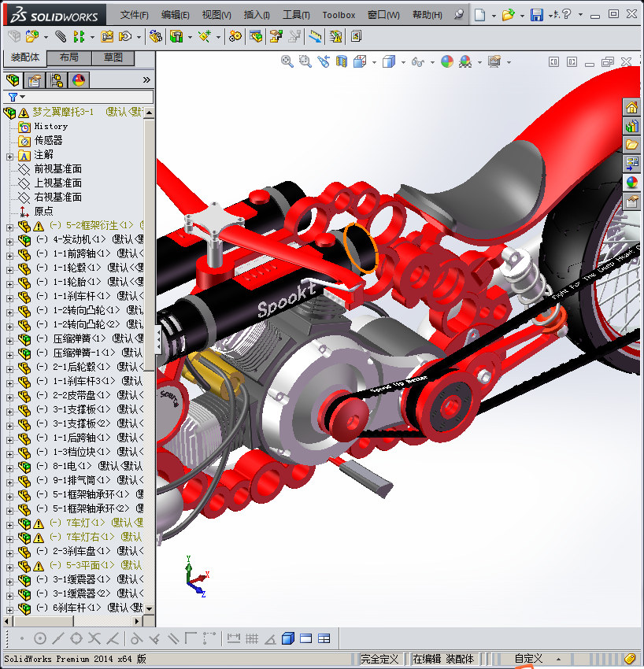
Task: Open the status bar 自定义 units menu
Action: [536, 659]
